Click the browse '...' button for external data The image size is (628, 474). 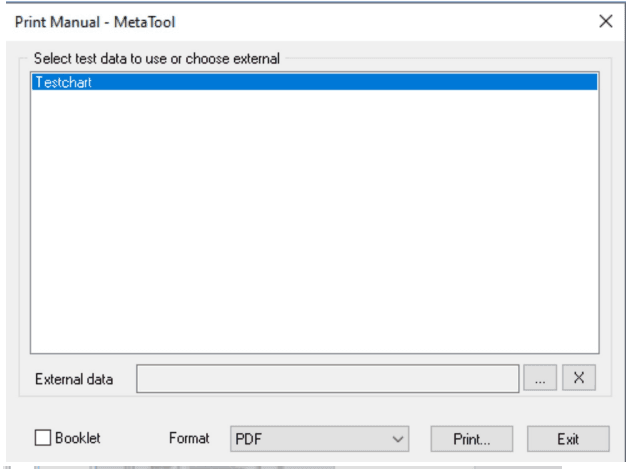point(540,379)
